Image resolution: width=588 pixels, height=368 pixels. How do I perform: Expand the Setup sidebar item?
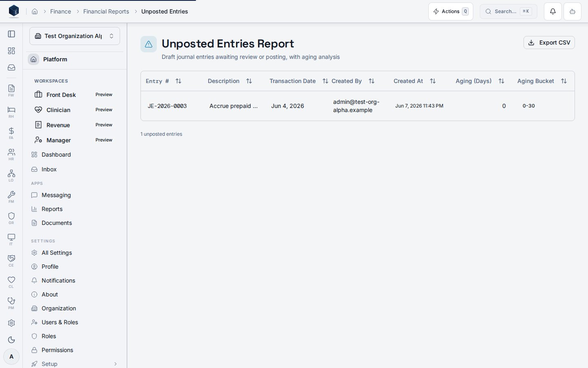(75, 364)
